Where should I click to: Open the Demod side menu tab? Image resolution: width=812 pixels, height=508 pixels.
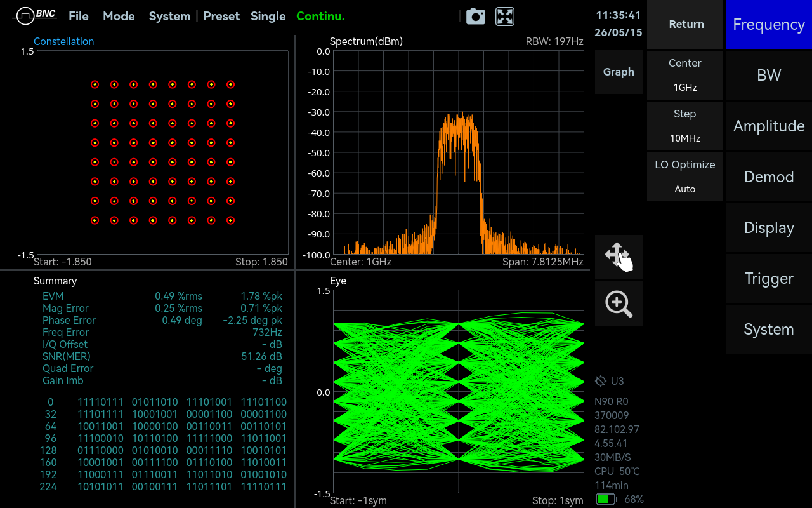coord(769,177)
